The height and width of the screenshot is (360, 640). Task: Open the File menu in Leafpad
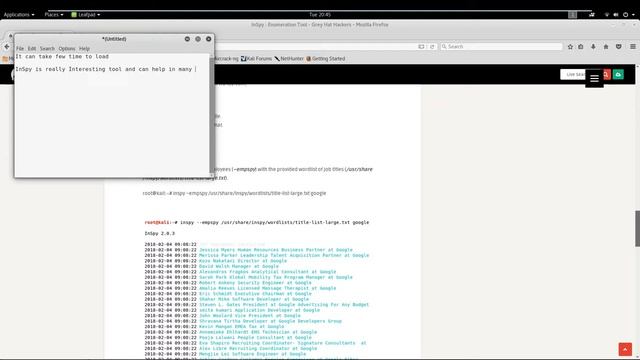(x=20, y=49)
